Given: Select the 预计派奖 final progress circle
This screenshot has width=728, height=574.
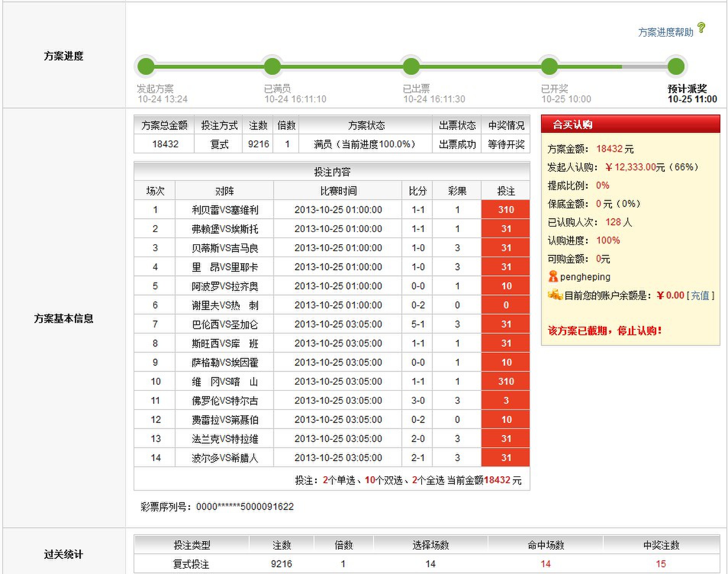Looking at the screenshot, I should coord(676,66).
